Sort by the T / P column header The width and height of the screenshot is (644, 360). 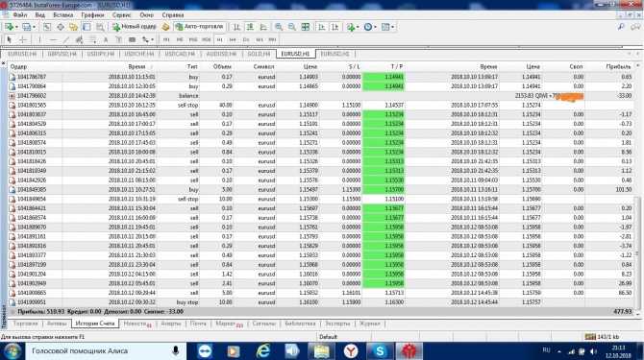tap(396, 66)
